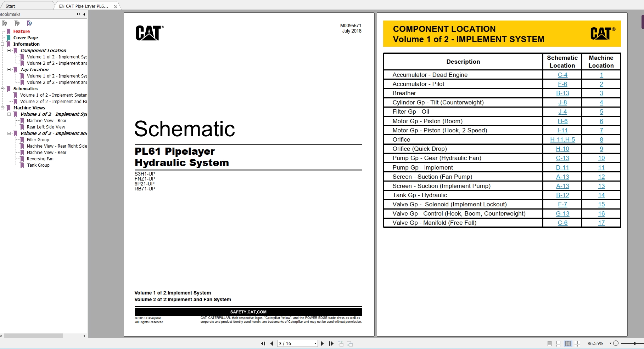Switch to the Start tab

click(10, 6)
